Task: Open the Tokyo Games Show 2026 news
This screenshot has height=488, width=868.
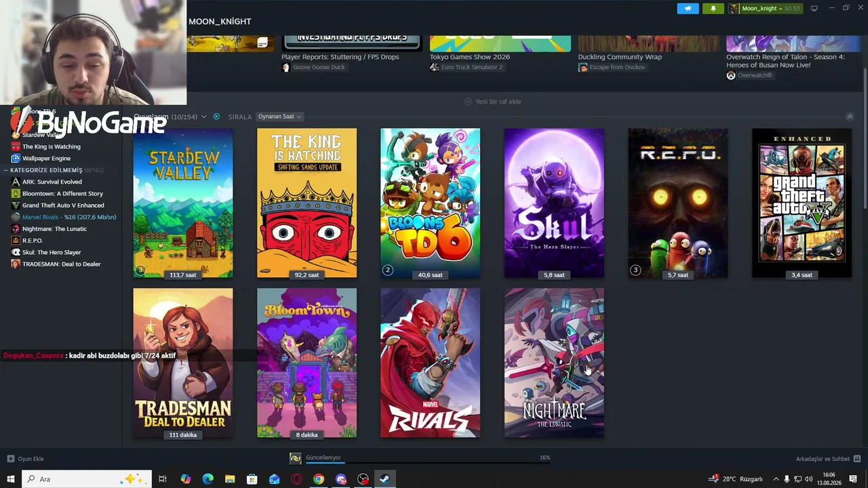Action: pos(470,57)
